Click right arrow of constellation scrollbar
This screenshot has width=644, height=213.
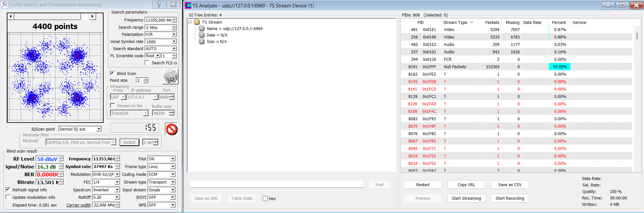pyautogui.click(x=92, y=16)
